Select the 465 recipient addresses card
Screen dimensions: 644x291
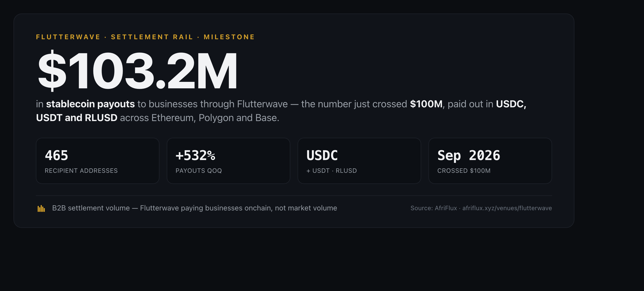tap(98, 161)
